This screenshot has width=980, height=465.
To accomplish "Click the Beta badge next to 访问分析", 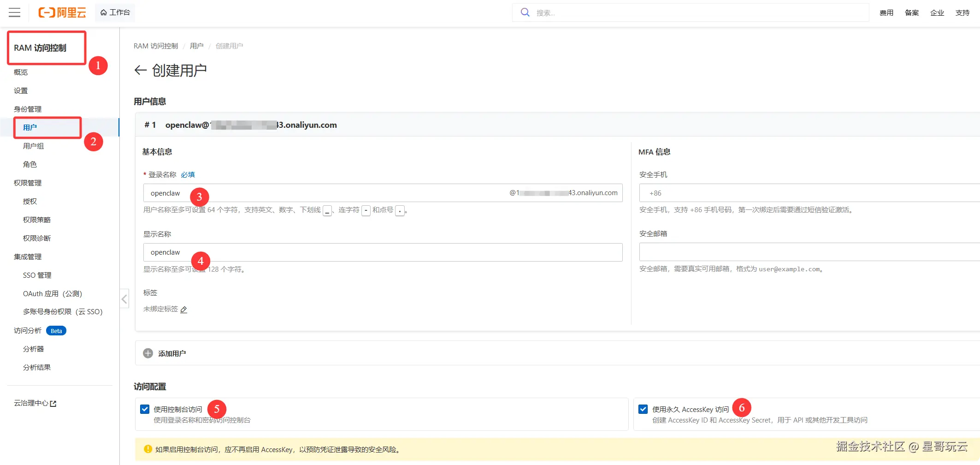I will click(56, 331).
